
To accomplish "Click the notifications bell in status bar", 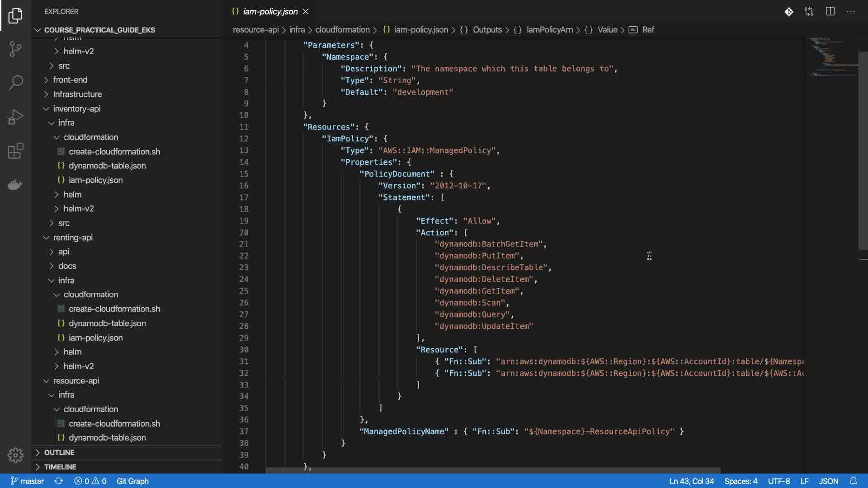I will coord(853,481).
